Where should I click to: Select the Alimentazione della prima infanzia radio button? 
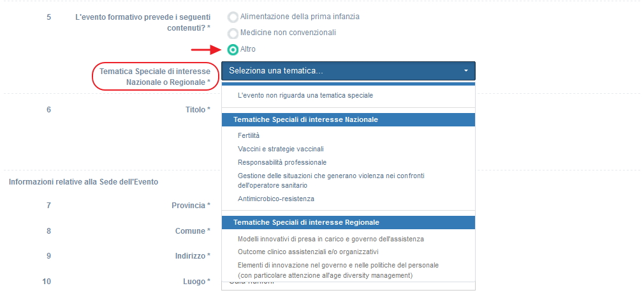(233, 17)
